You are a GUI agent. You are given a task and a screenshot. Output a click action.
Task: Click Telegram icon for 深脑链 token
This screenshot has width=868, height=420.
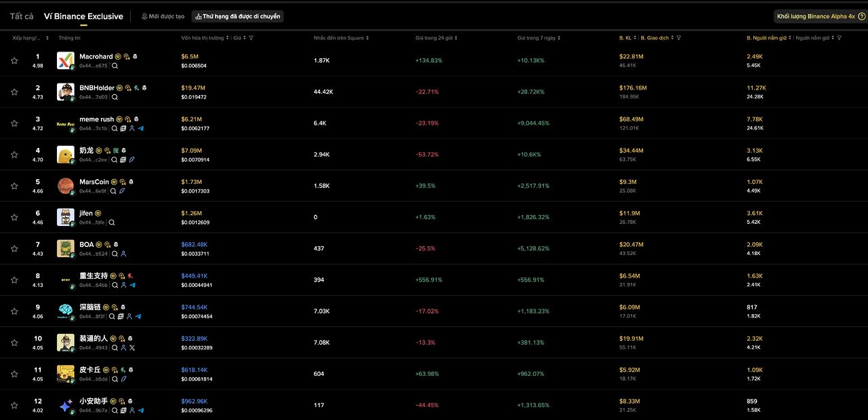pos(138,316)
